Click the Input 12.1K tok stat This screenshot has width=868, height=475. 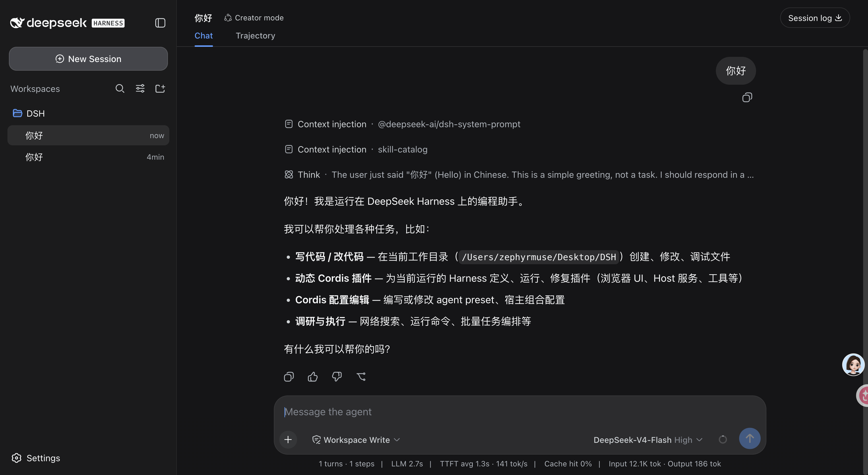(634, 464)
